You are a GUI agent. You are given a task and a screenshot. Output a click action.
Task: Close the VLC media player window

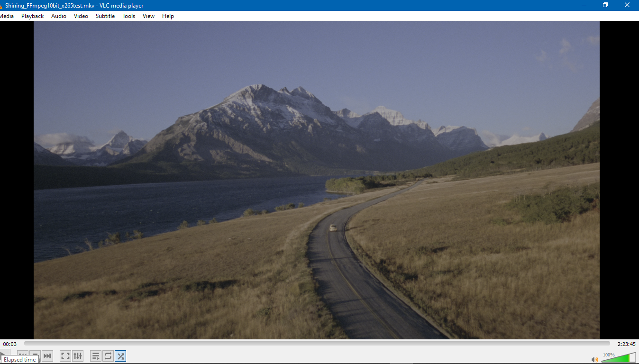coord(627,5)
